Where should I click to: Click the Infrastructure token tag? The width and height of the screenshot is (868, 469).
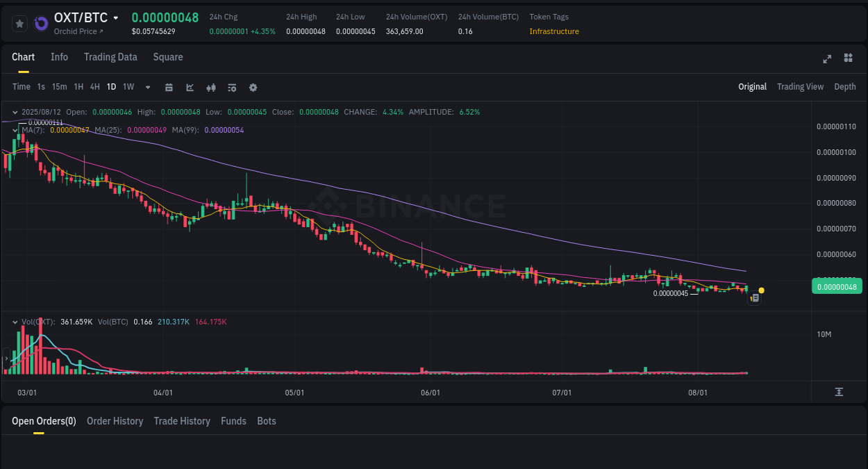pos(554,31)
